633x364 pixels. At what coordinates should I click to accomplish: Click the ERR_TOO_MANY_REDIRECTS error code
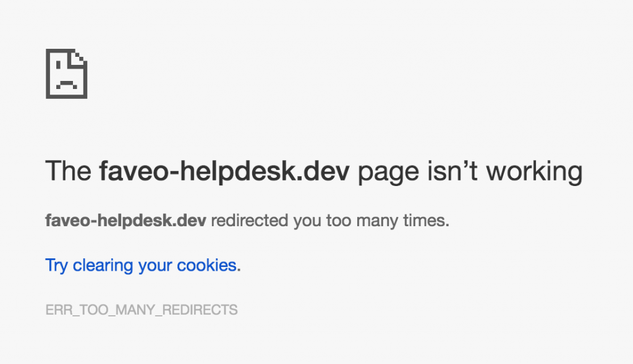click(142, 310)
